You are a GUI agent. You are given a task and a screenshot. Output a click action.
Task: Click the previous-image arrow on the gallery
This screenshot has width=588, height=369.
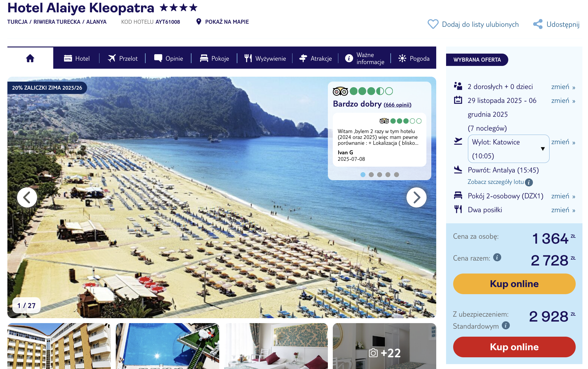pyautogui.click(x=27, y=197)
